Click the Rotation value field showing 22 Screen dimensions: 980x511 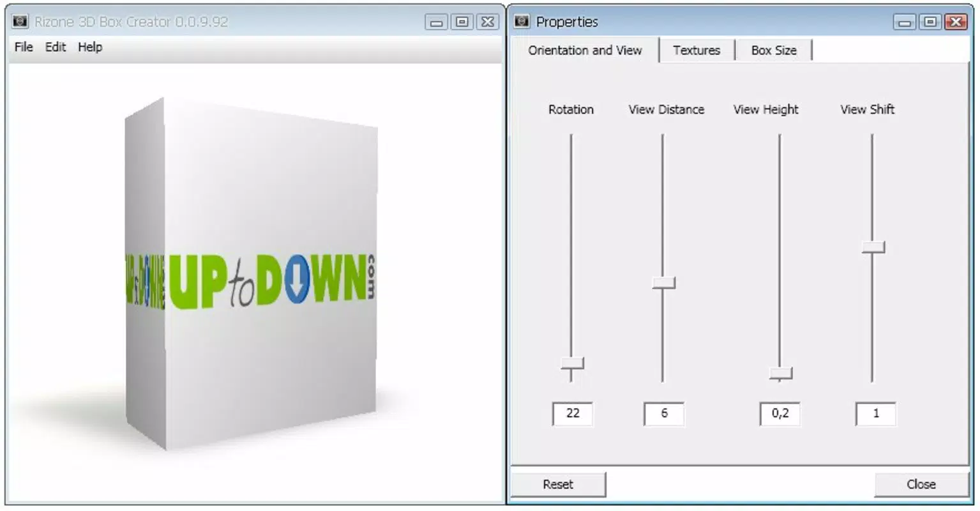573,414
